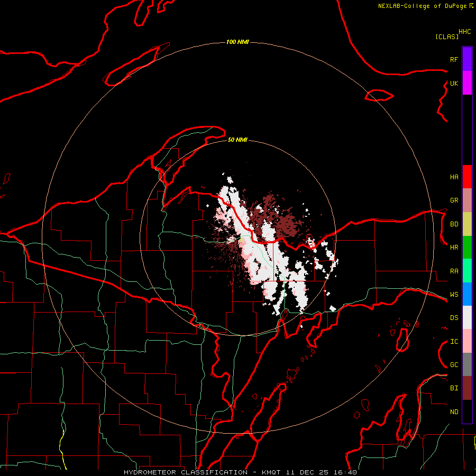Viewport: 476px width, 476px height.
Task: Select the GR legend color block
Action: [467, 200]
